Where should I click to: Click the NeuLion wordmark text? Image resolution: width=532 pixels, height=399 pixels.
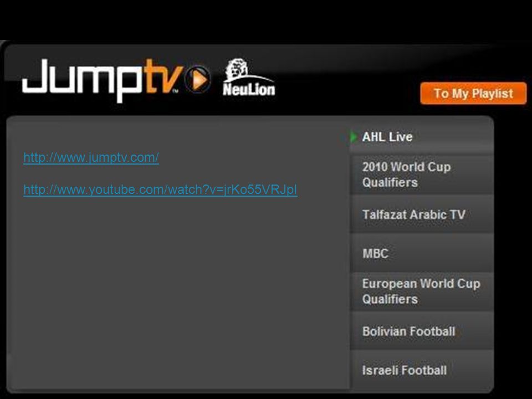tap(249, 89)
